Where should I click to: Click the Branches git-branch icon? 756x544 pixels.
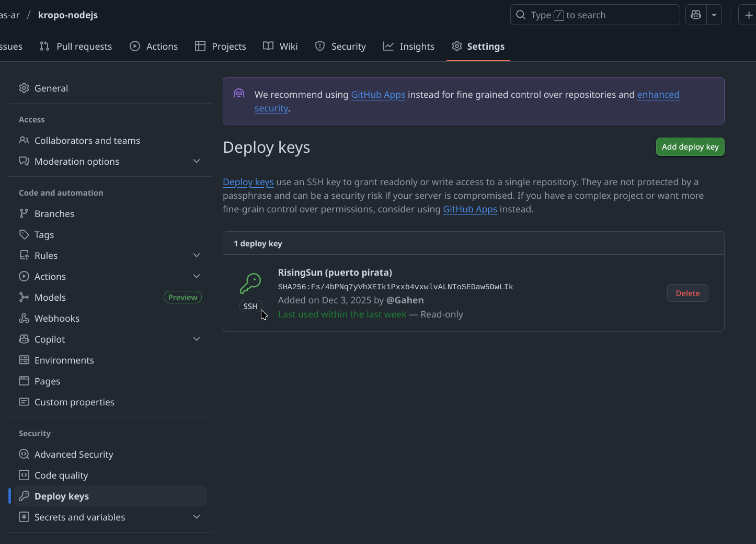coord(24,213)
